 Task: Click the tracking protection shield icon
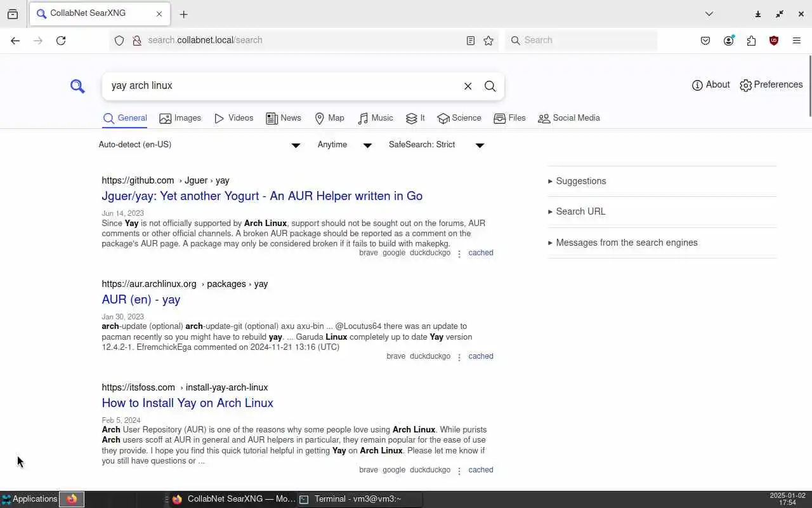pos(119,41)
